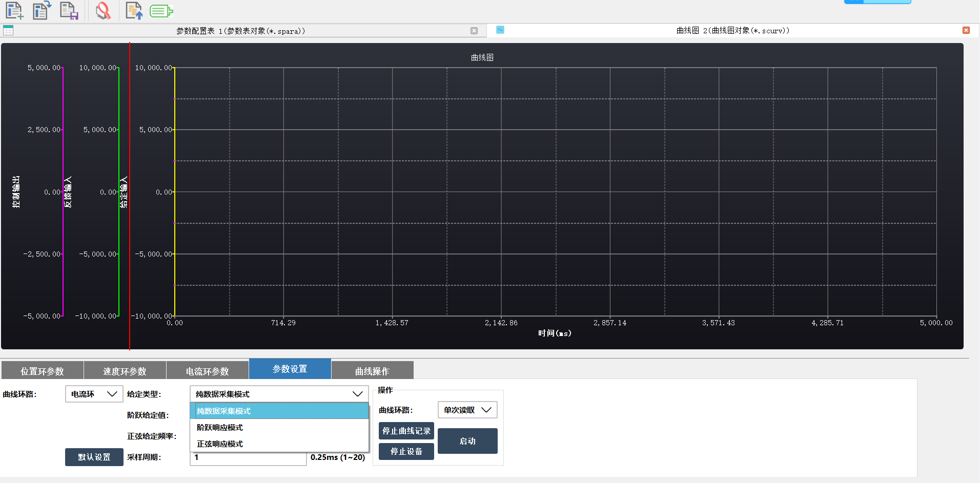Click the save document floppy icon
Image resolution: width=980 pixels, height=483 pixels.
coord(69,11)
